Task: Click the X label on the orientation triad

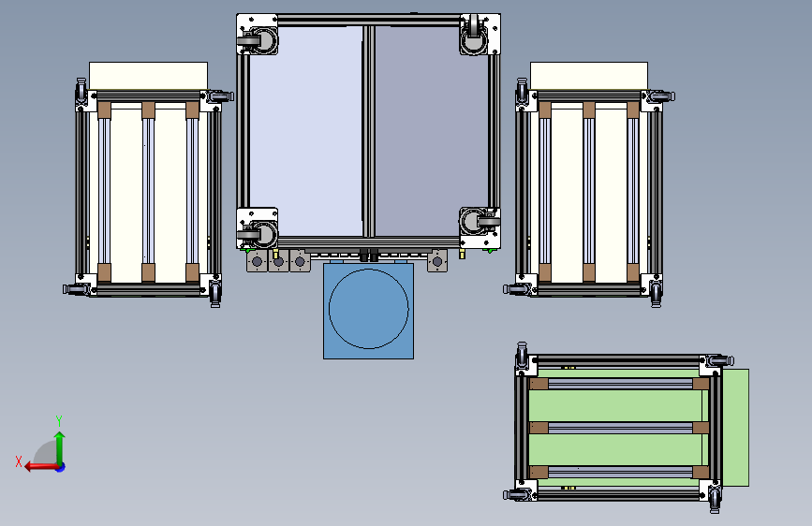Action: [19, 461]
